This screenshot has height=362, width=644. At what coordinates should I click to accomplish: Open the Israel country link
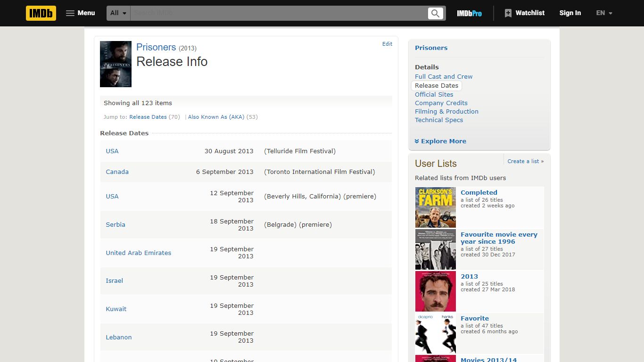(114, 281)
